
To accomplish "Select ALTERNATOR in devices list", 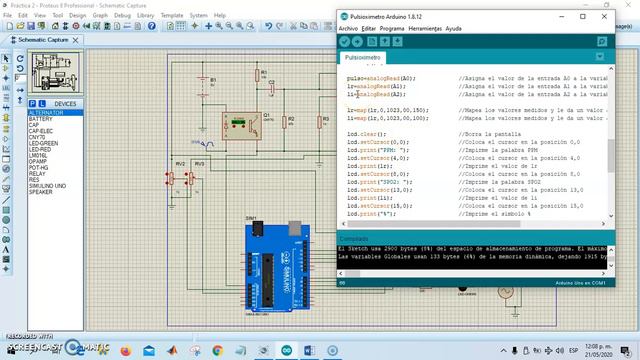I will tap(56, 113).
